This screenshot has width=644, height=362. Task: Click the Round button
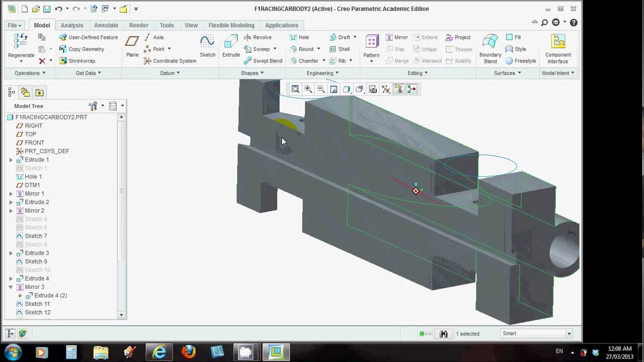coord(301,49)
